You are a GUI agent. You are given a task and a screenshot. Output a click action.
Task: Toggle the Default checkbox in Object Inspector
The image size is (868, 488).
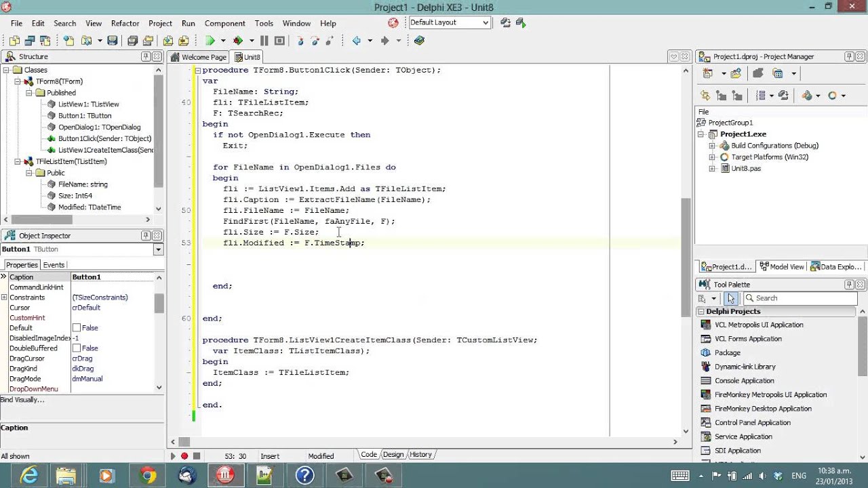(77, 328)
